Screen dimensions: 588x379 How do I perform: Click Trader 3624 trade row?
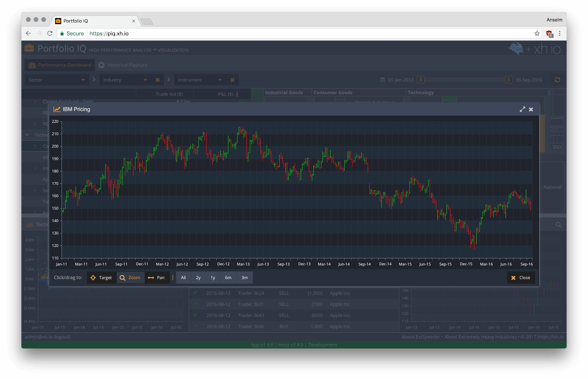click(294, 293)
